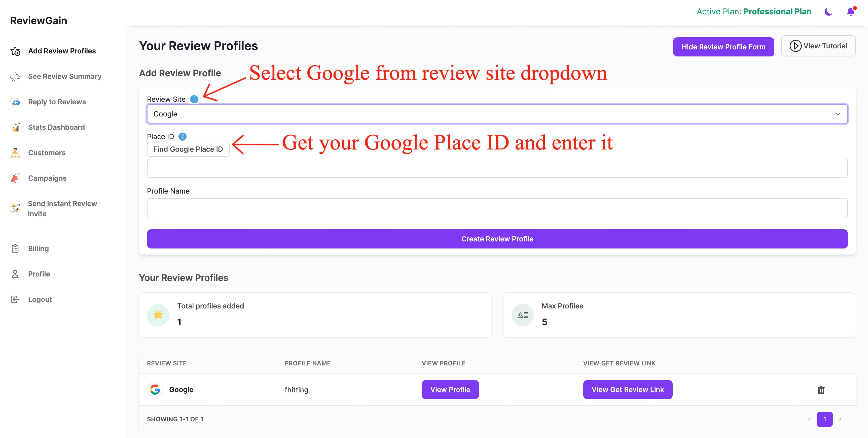Click the Find Google Place ID button
This screenshot has width=868, height=438.
[188, 149]
